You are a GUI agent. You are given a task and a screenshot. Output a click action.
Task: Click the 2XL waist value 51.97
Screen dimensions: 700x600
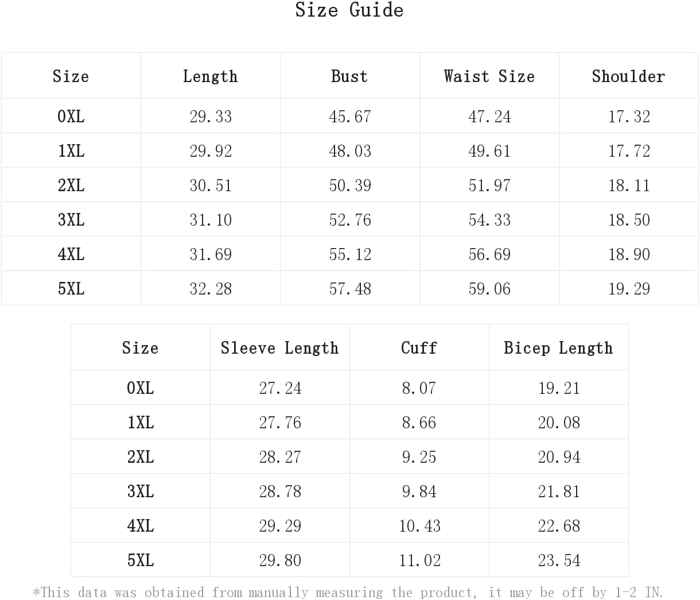(x=489, y=185)
